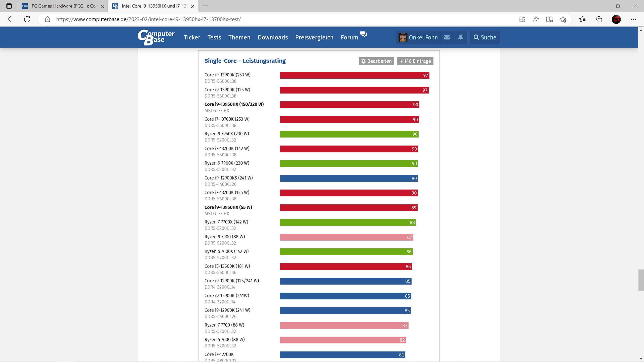Open the Ticker menu item

click(192, 37)
